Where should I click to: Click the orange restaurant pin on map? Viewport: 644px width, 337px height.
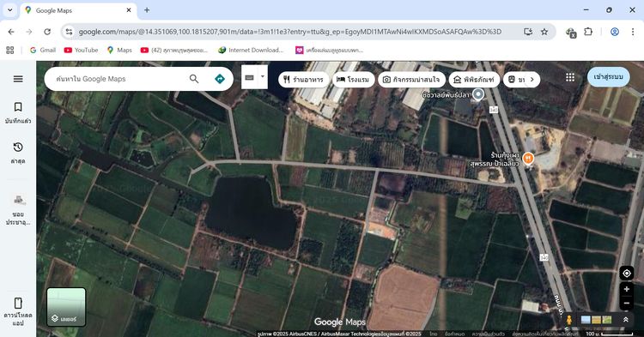529,159
